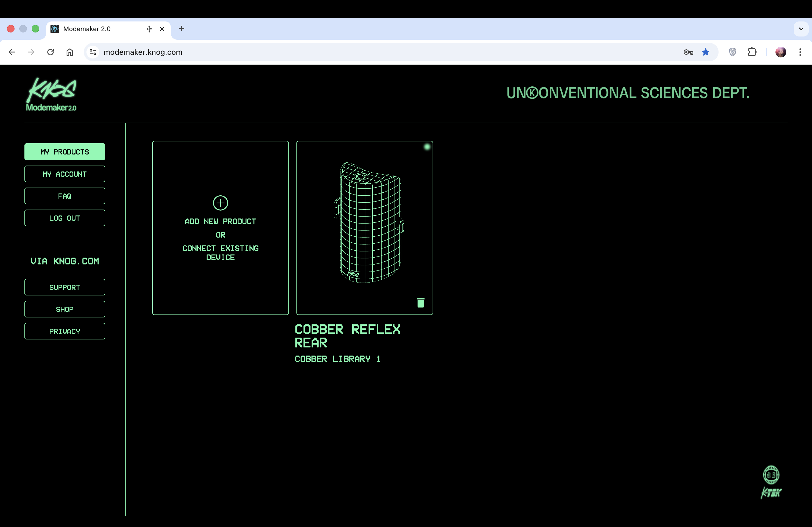Open the tab search chevron
This screenshot has height=527, width=812.
pyautogui.click(x=801, y=29)
